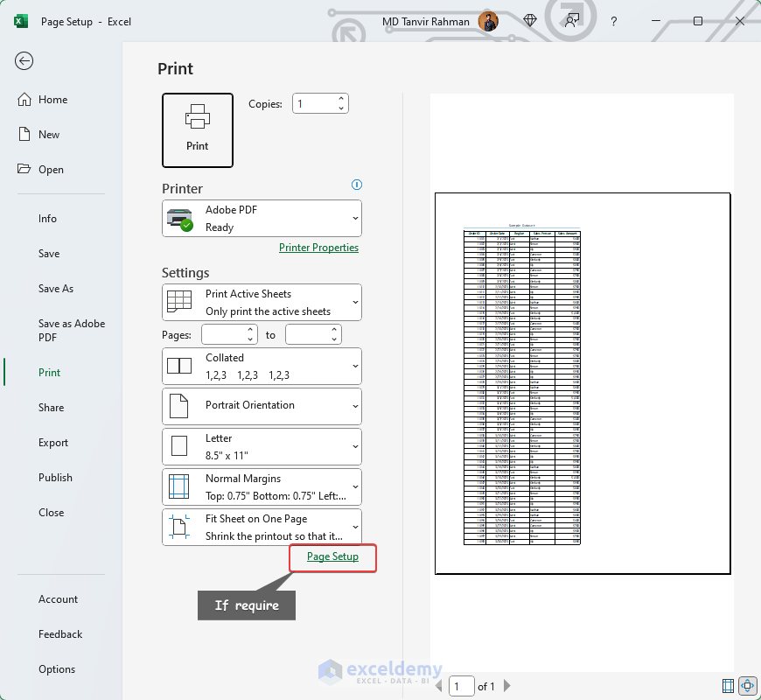Go to the Open files page
The height and width of the screenshot is (700, 761).
pos(51,170)
